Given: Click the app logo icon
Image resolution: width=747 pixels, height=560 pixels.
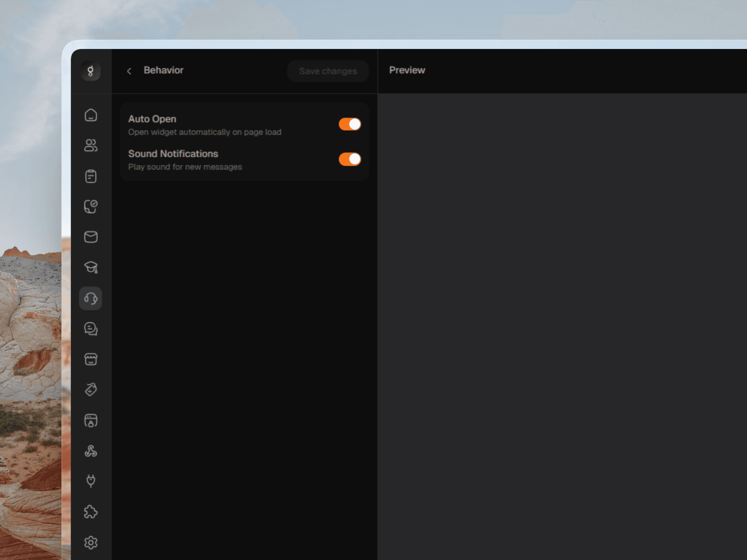Looking at the screenshot, I should 90,71.
